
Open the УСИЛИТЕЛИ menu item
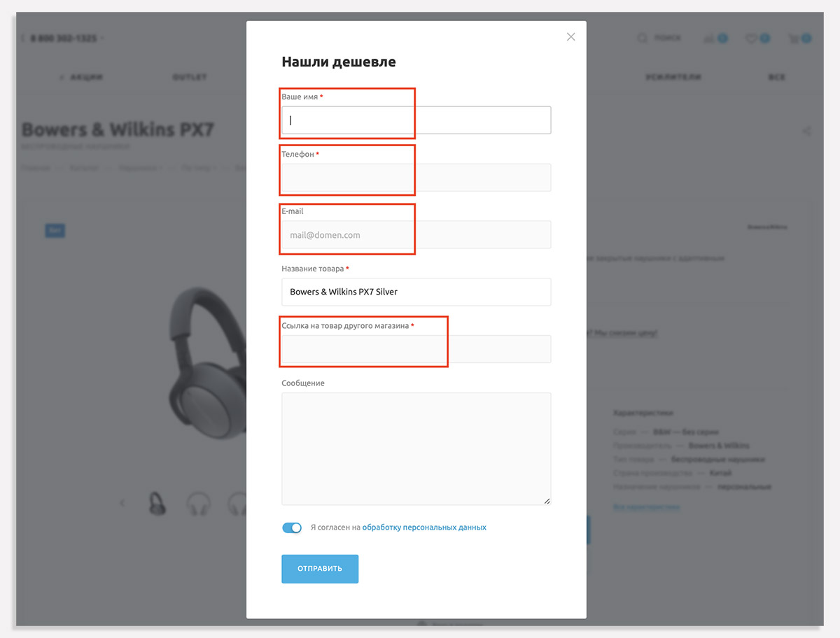pos(673,77)
